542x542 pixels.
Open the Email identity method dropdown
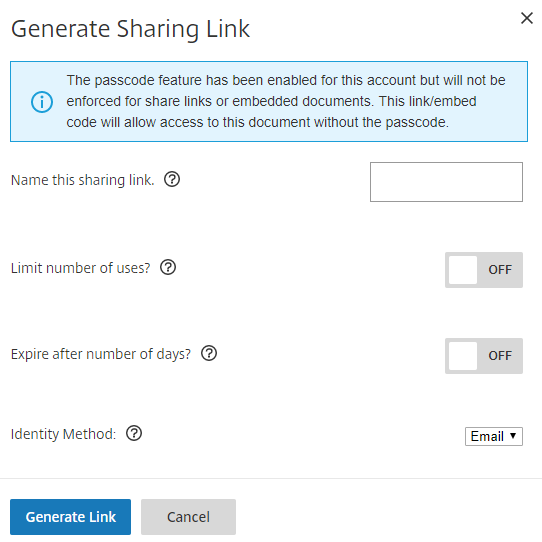pos(494,437)
